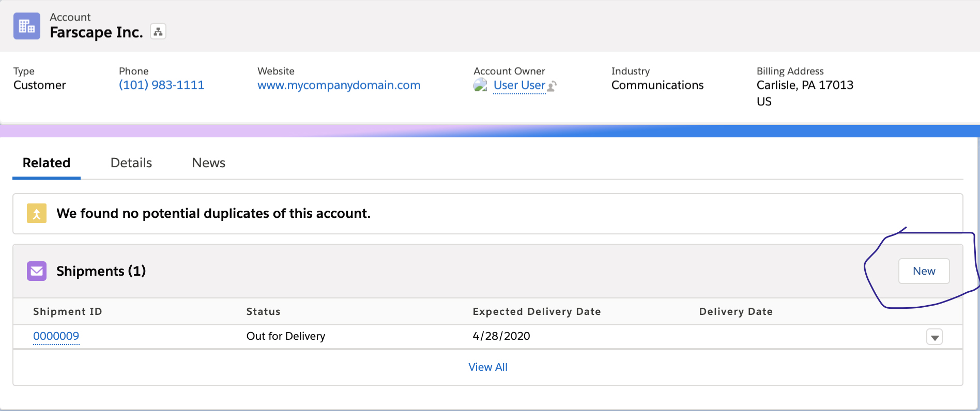Open the account hierarchy icon beside Farscape Inc.
The height and width of the screenshot is (411, 980).
click(x=158, y=32)
